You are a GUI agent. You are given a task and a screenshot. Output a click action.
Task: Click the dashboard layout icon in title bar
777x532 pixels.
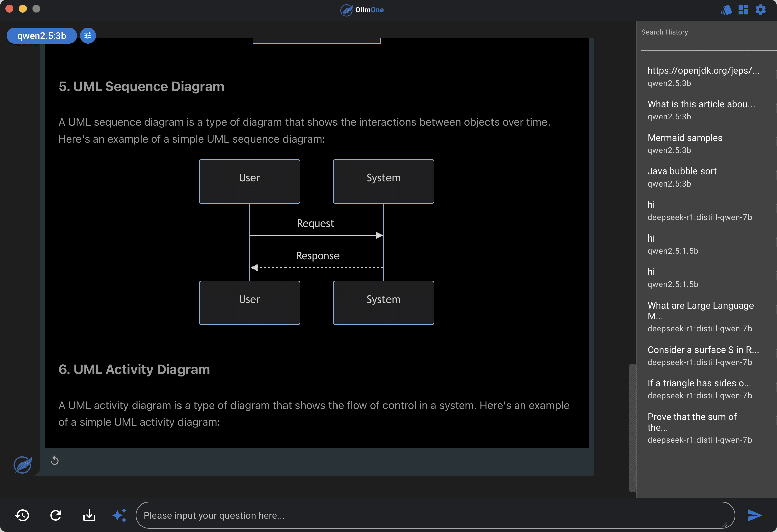point(743,10)
